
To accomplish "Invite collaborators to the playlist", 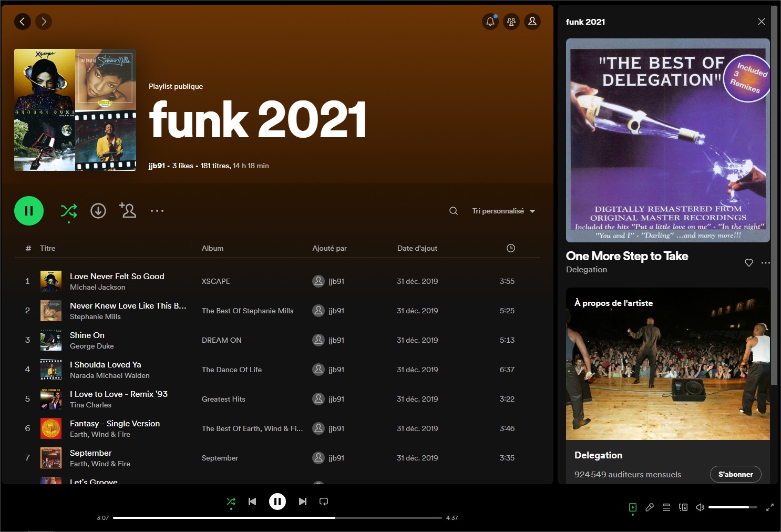I will (128, 210).
